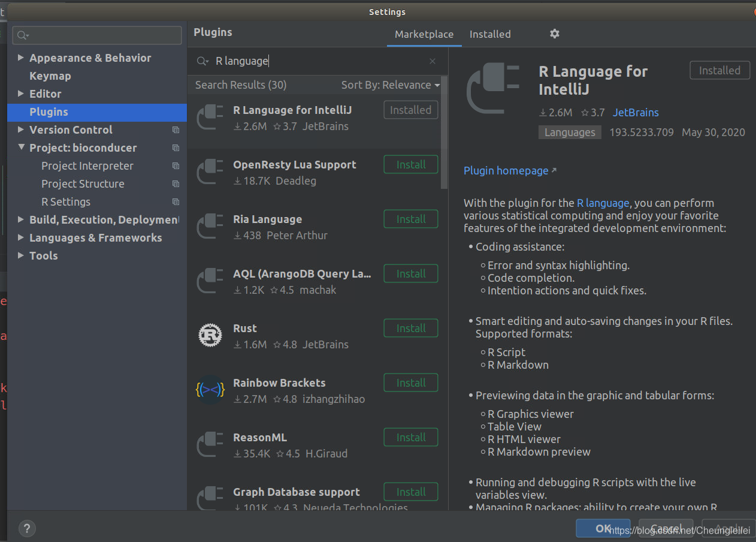Switch to the Marketplace tab
Screen dimensions: 756x542
pyautogui.click(x=424, y=34)
